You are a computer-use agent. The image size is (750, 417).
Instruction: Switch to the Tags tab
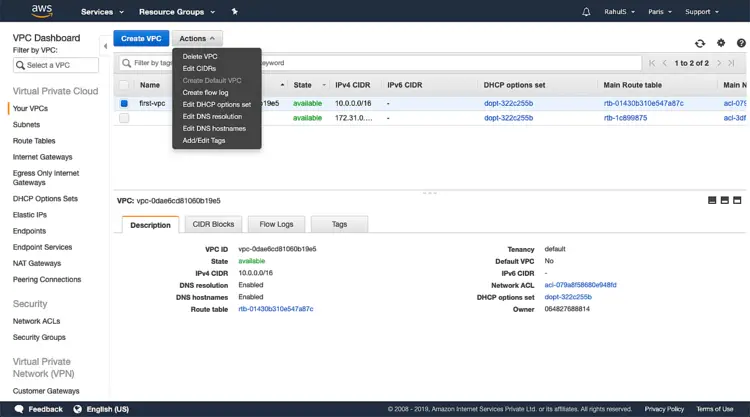339,224
